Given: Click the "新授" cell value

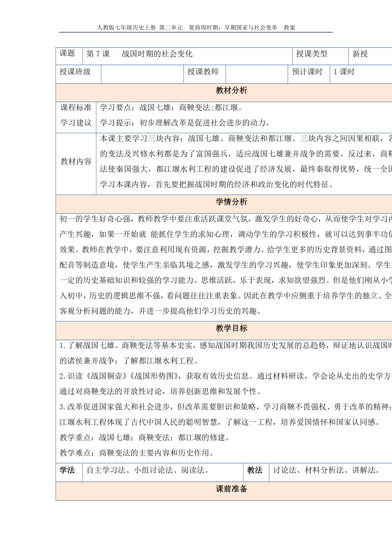Looking at the screenshot, I should [360, 54].
